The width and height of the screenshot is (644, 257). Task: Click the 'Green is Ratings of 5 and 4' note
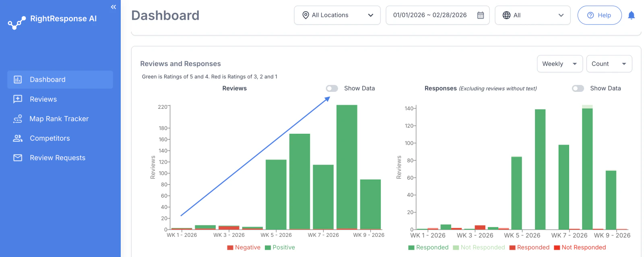pos(209,77)
